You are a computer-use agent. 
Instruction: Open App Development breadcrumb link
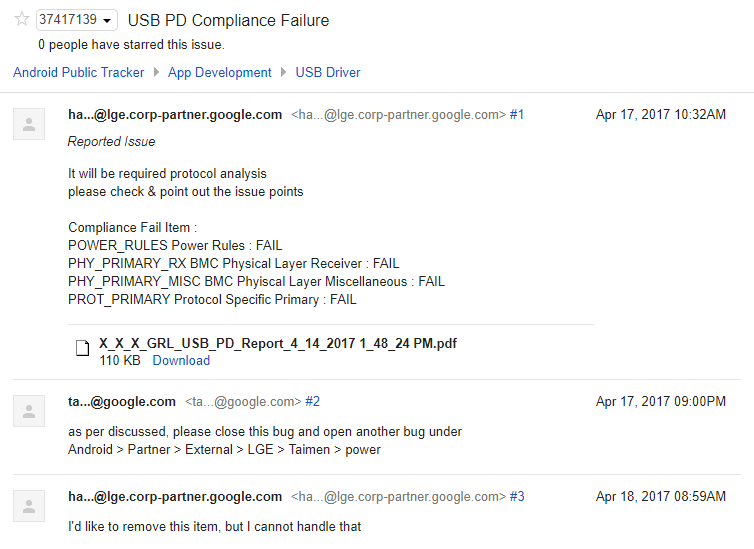pyautogui.click(x=220, y=72)
